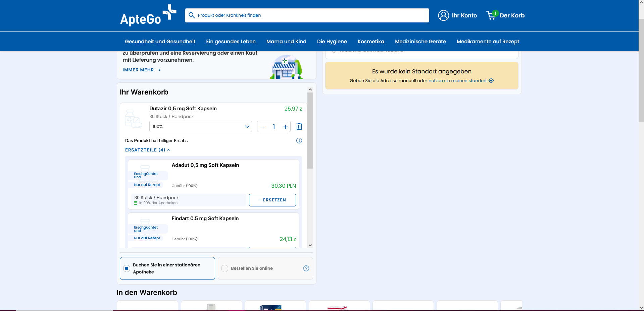Select Bestellen Sie online option
Image resolution: width=644 pixels, height=311 pixels.
coord(265,268)
